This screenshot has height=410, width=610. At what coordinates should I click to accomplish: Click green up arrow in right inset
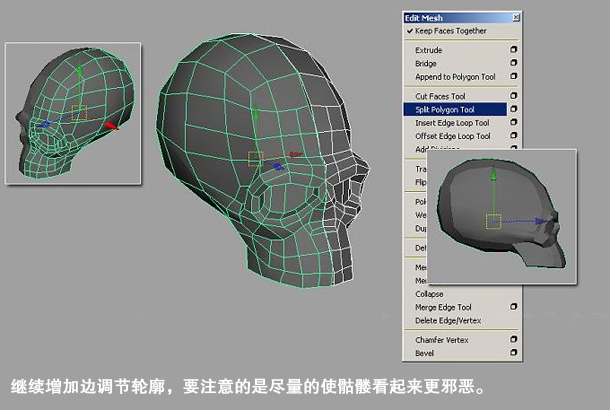click(493, 174)
